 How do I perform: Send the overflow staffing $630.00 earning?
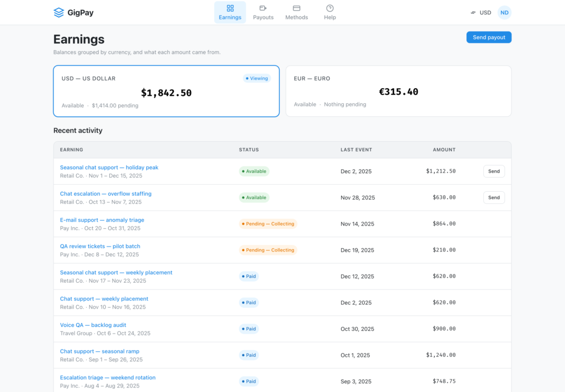(x=494, y=197)
